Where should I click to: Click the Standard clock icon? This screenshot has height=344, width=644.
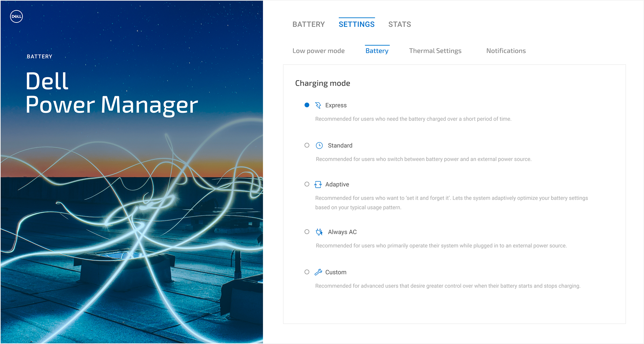pyautogui.click(x=319, y=146)
